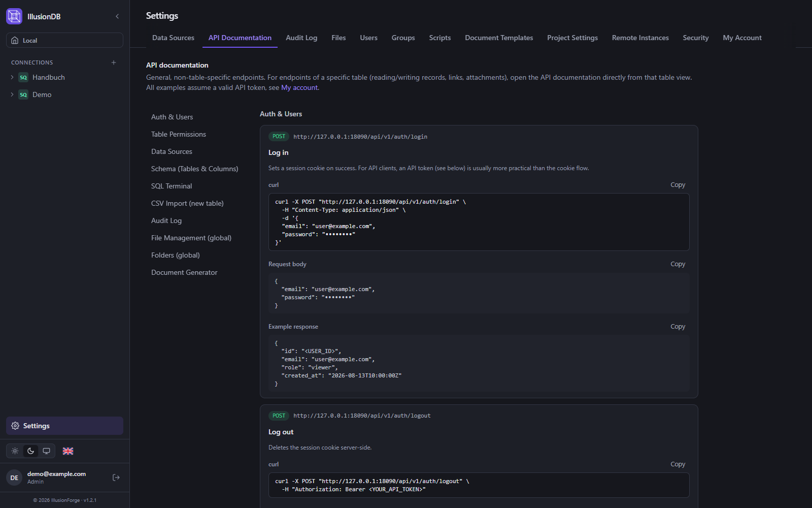Open the Remote Instances tab
The image size is (812, 508).
click(640, 38)
